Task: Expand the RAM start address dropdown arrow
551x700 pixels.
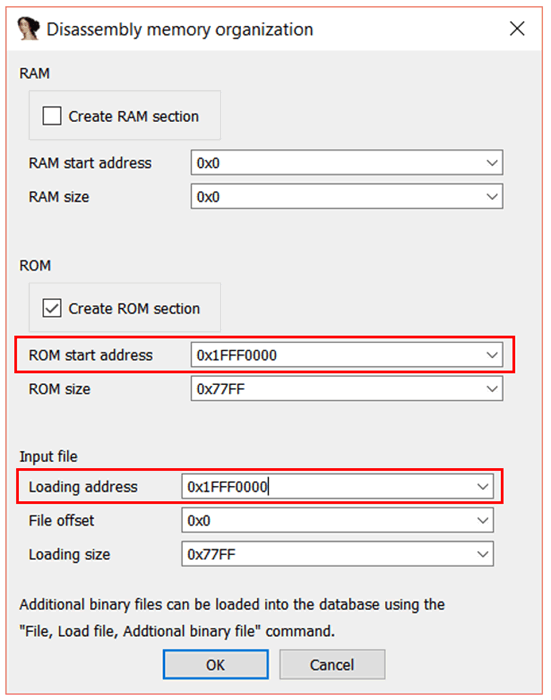Action: (492, 162)
